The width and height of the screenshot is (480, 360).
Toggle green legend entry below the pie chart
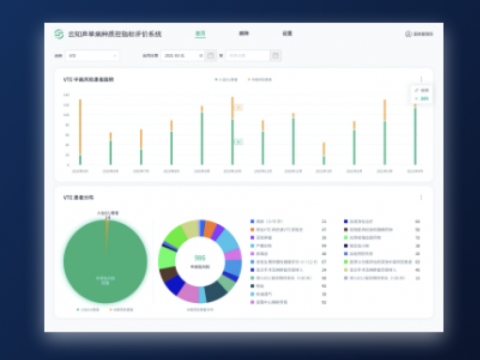coord(88,310)
